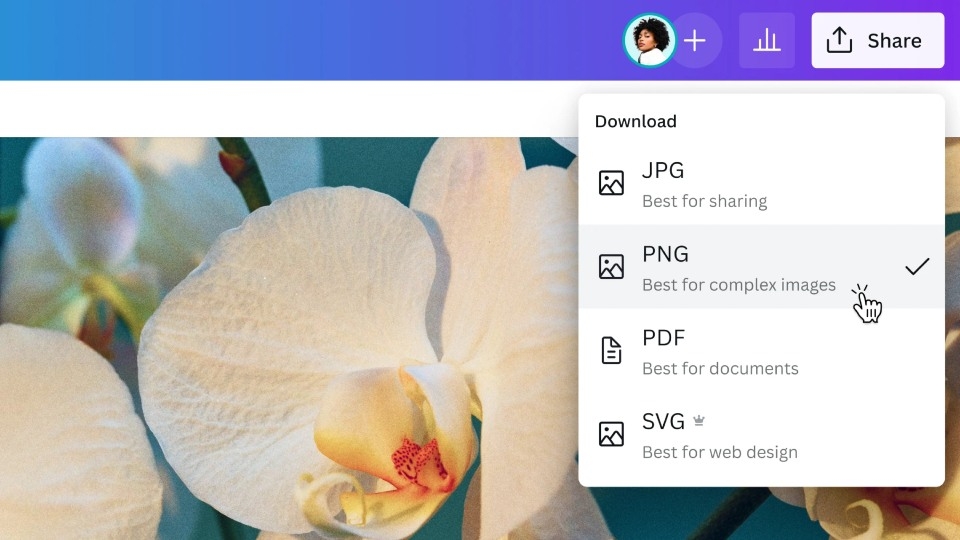Click the image icon beside SVG
960x540 pixels.
(611, 434)
